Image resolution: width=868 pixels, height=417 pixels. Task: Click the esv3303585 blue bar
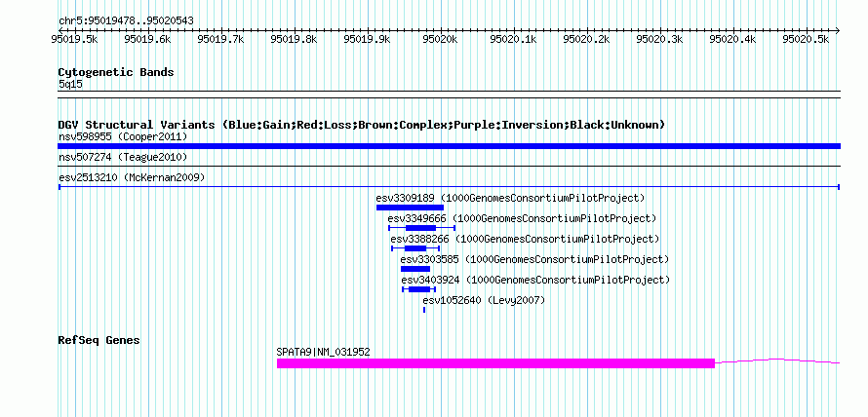click(x=415, y=269)
